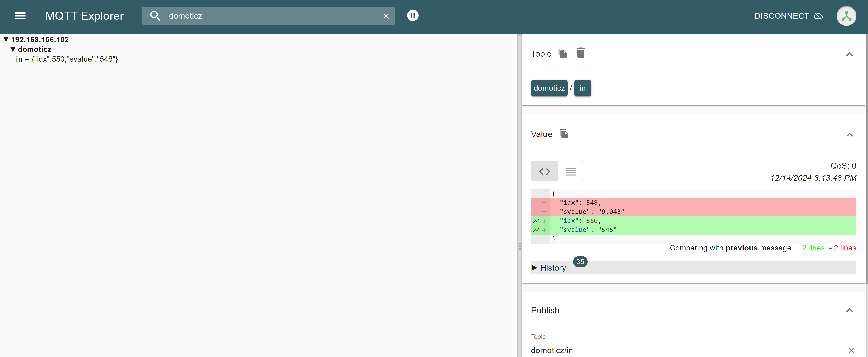The height and width of the screenshot is (357, 868).
Task: Collapse the Publish panel
Action: coord(849,311)
